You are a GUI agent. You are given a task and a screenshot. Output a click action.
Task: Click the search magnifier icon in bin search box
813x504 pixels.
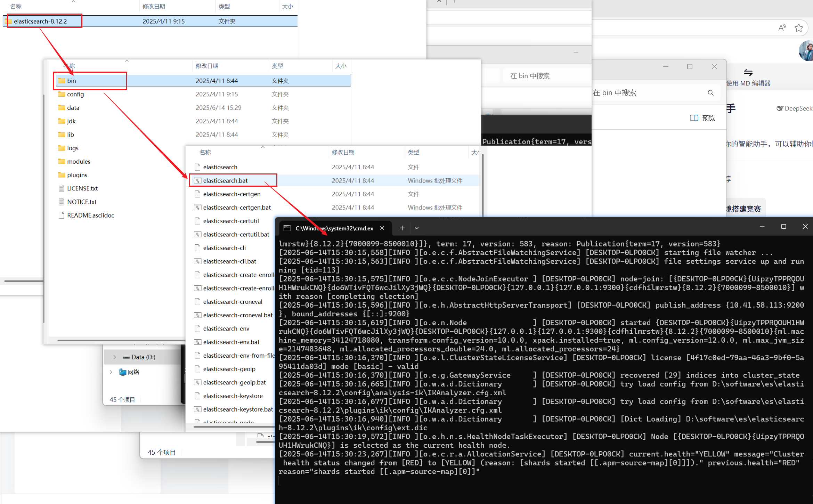[710, 93]
